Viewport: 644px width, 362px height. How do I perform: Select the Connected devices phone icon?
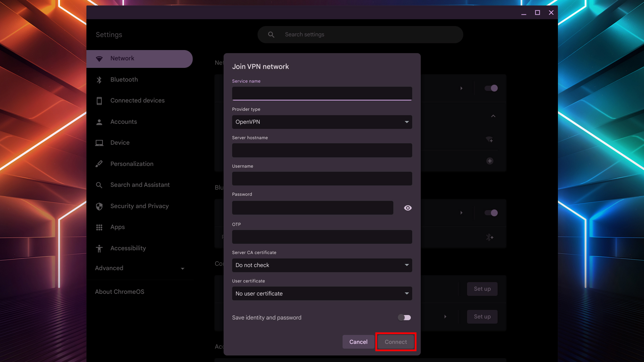(99, 101)
